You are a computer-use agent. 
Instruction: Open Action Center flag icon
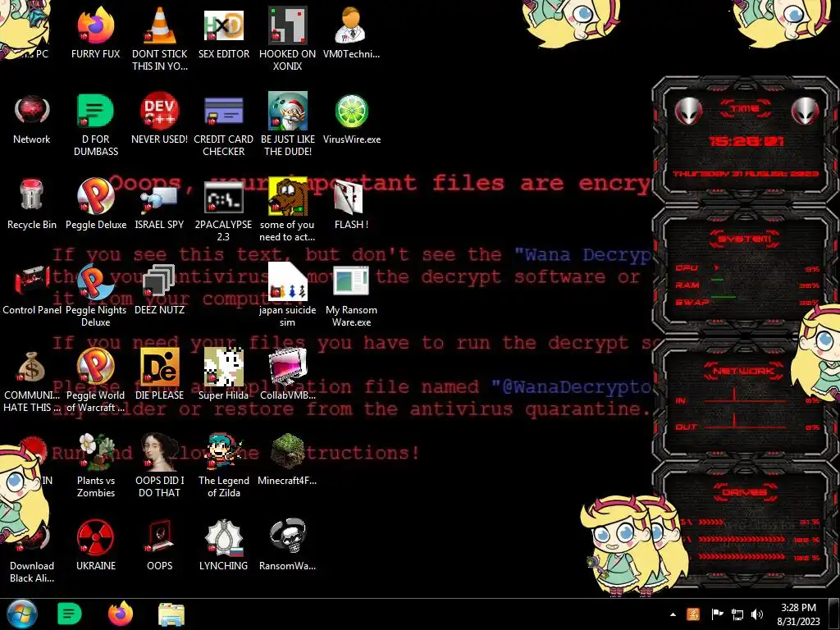coord(717,614)
